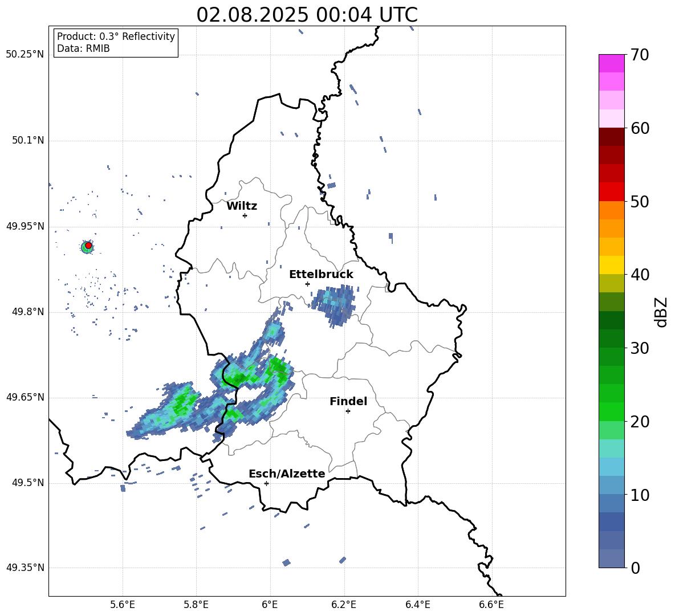The height and width of the screenshot is (616, 675).
Task: Click the 5.6°E longitude tick label
Action: [x=123, y=605]
